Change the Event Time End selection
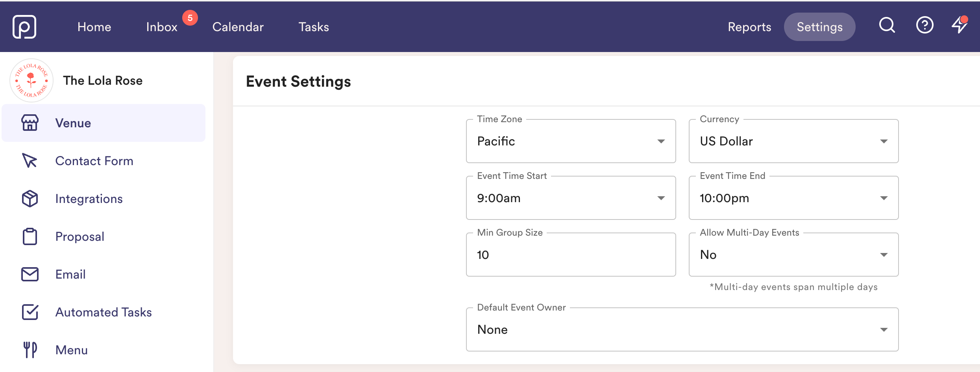The height and width of the screenshot is (372, 980). [x=793, y=198]
